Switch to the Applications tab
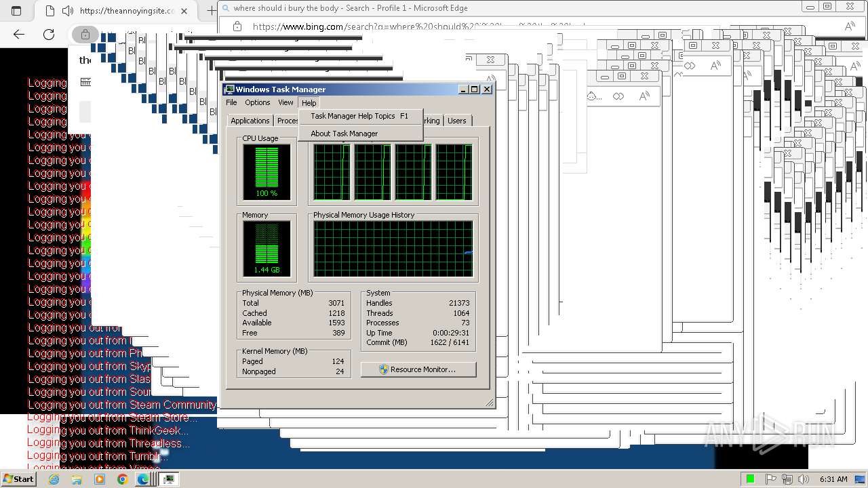Screen dimensions: 868x488 pos(250,121)
